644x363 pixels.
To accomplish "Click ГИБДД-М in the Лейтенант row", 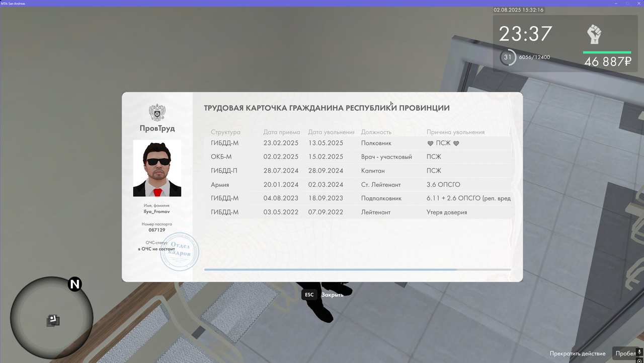I will pyautogui.click(x=225, y=212).
